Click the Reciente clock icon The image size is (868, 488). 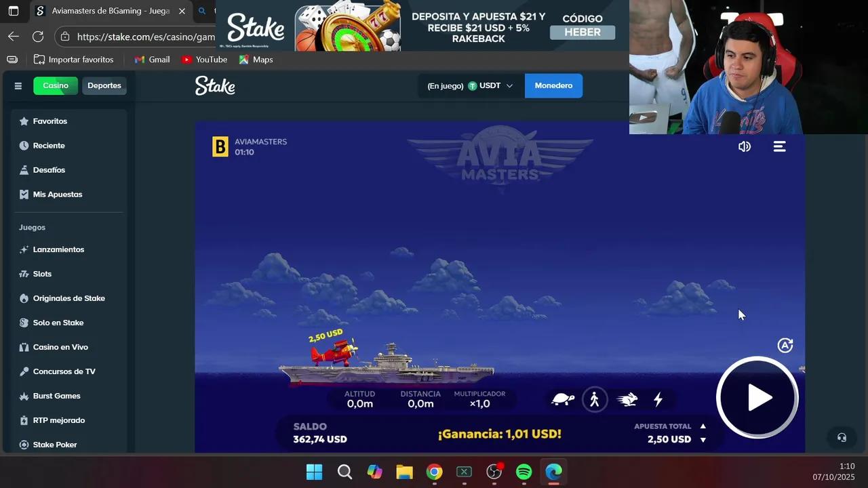coord(24,146)
